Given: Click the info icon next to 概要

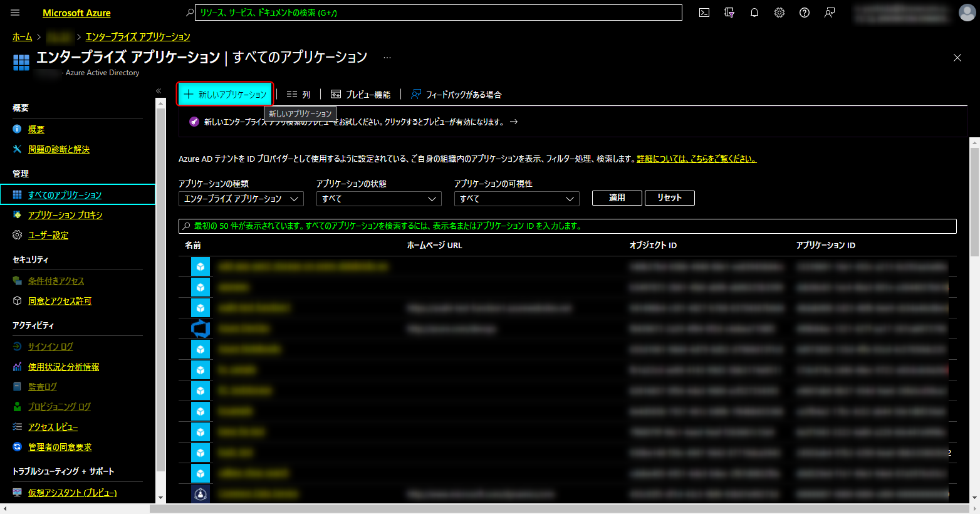Looking at the screenshot, I should tap(17, 129).
